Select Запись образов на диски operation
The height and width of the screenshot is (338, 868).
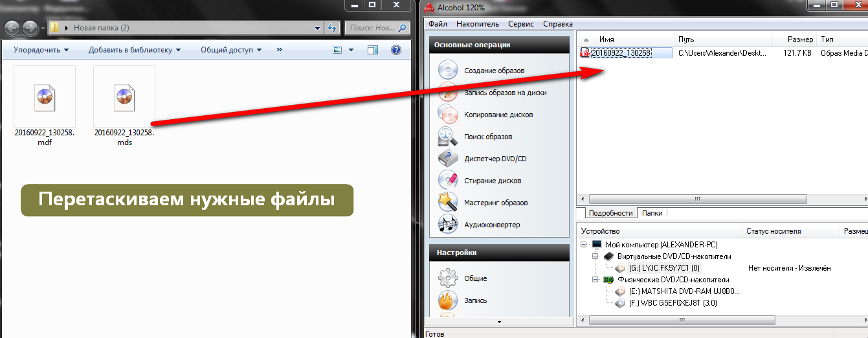coord(505,93)
